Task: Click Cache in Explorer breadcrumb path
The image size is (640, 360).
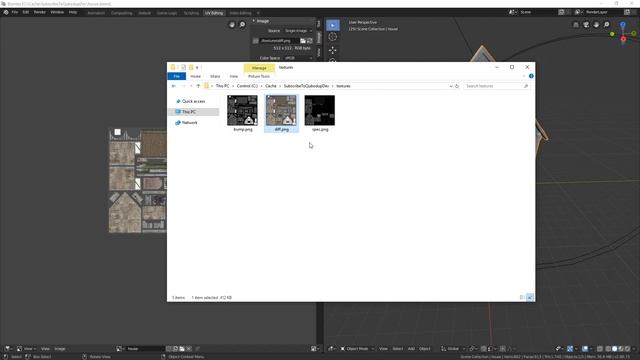Action: (x=271, y=86)
